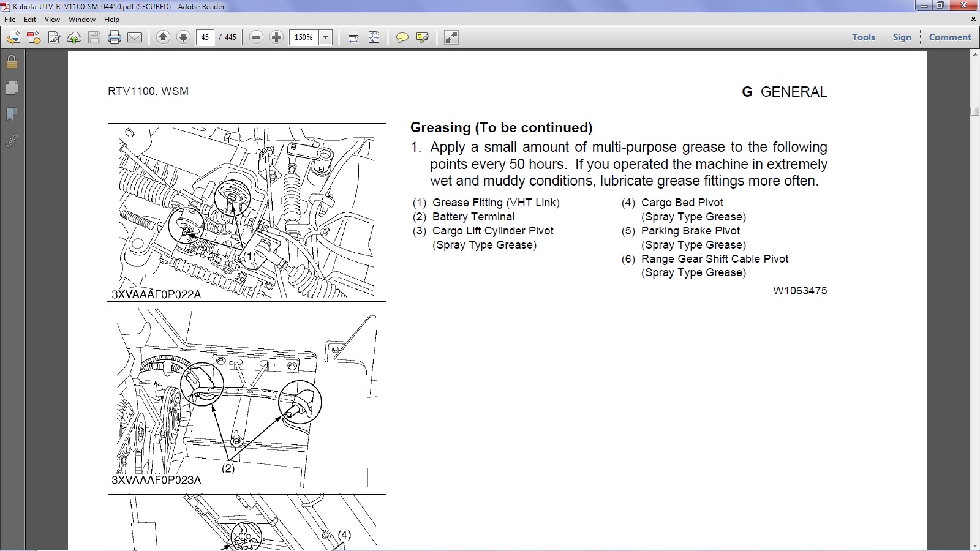Image resolution: width=980 pixels, height=551 pixels.
Task: Click the fit one full page icon
Action: (x=374, y=38)
